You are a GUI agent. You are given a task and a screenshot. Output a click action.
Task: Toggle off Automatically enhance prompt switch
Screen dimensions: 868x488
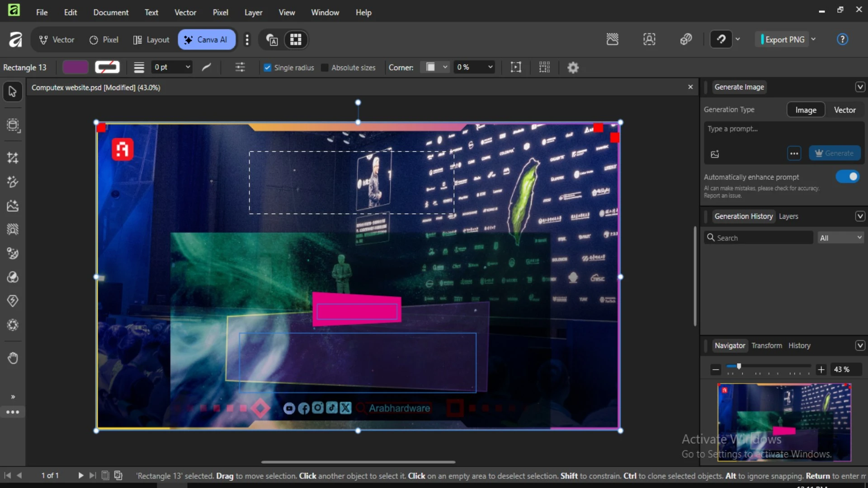pos(847,177)
